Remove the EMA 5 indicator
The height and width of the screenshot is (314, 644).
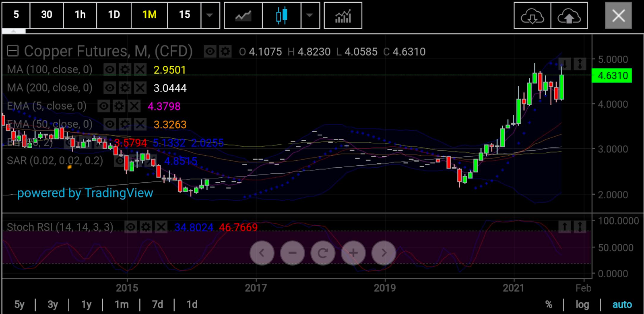[x=134, y=106]
